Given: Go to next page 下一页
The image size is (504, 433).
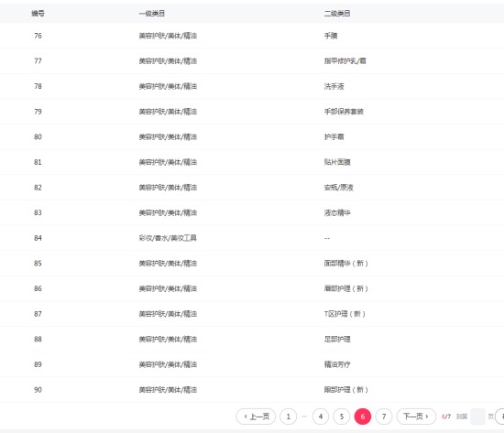Looking at the screenshot, I should (x=416, y=417).
